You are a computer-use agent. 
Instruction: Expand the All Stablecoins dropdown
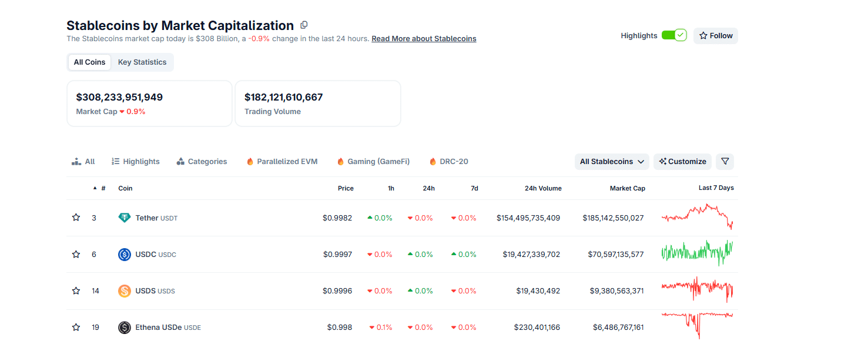[612, 162]
